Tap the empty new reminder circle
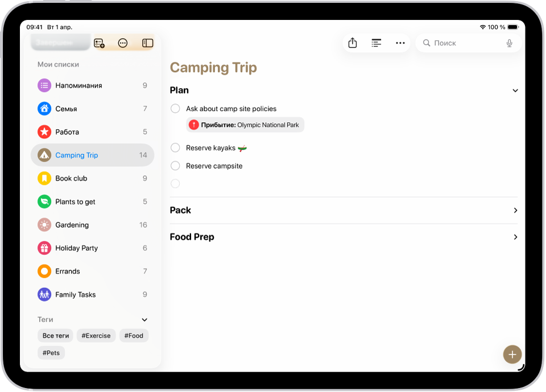 tap(175, 183)
